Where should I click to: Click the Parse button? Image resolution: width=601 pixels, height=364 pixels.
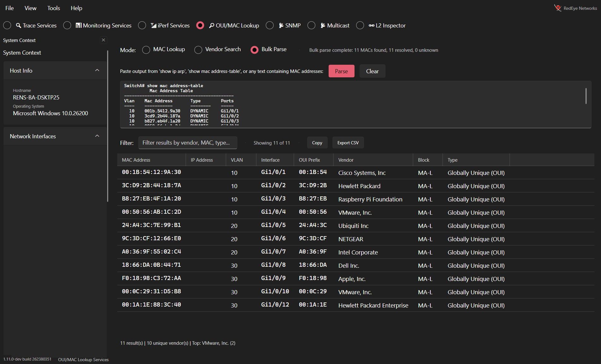341,71
